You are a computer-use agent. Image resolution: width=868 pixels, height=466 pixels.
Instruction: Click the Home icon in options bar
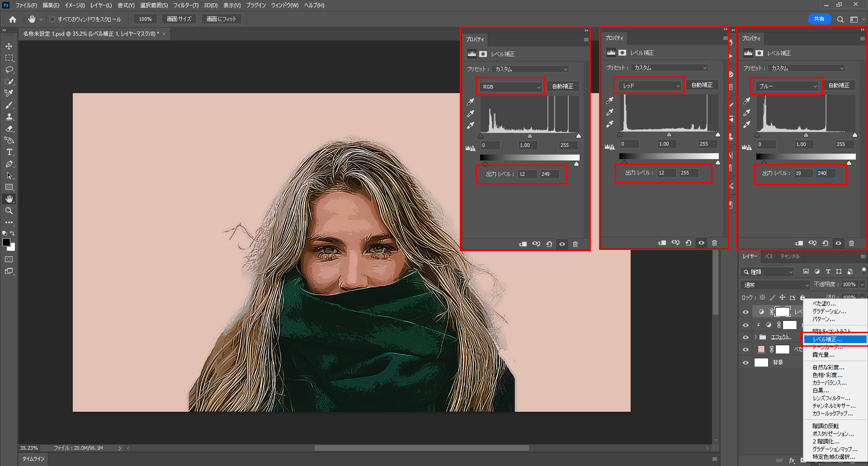pos(13,19)
